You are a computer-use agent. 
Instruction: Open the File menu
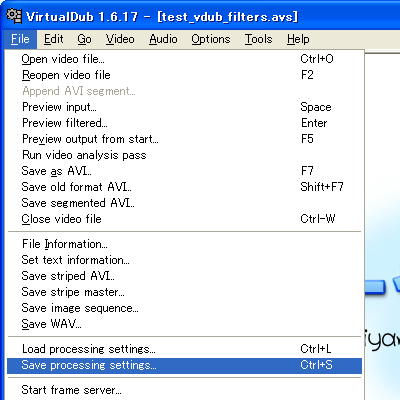point(20,39)
